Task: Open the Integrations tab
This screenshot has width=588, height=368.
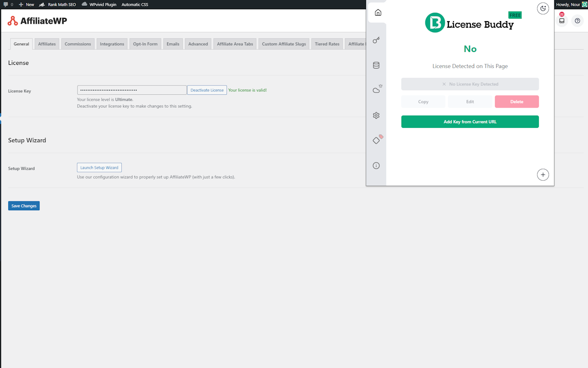Action: [x=112, y=44]
